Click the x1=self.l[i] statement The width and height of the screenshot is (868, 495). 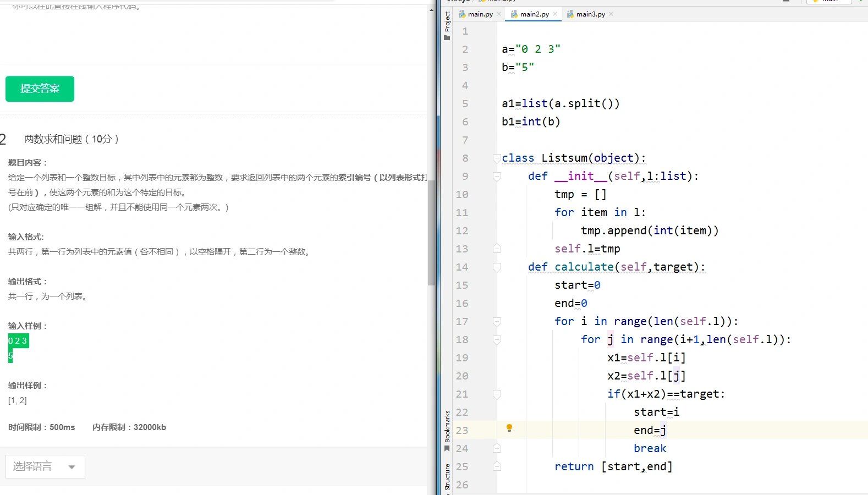(646, 358)
